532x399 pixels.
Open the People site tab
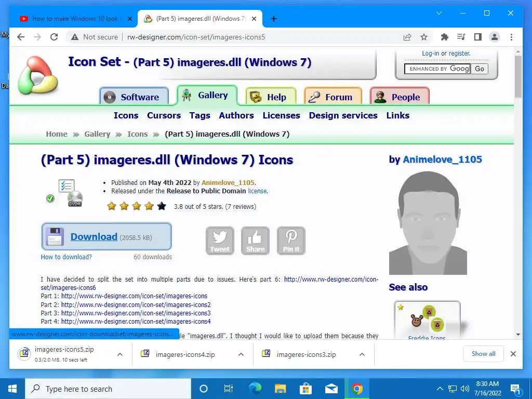(x=400, y=97)
